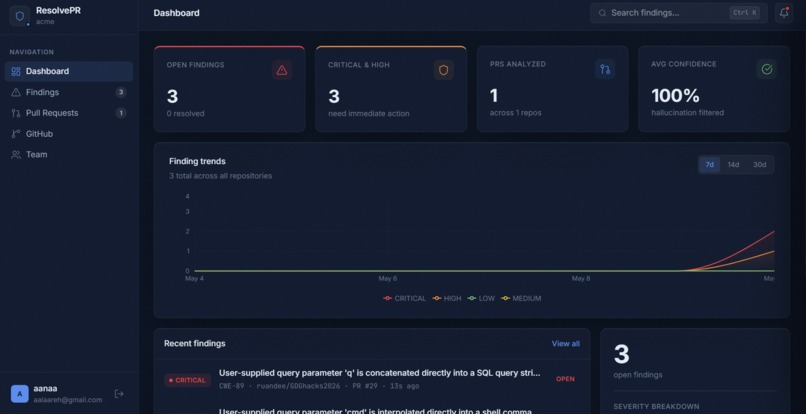Viewport: 806px width, 414px height.
Task: Toggle the HIGH legend series
Action: tap(447, 298)
